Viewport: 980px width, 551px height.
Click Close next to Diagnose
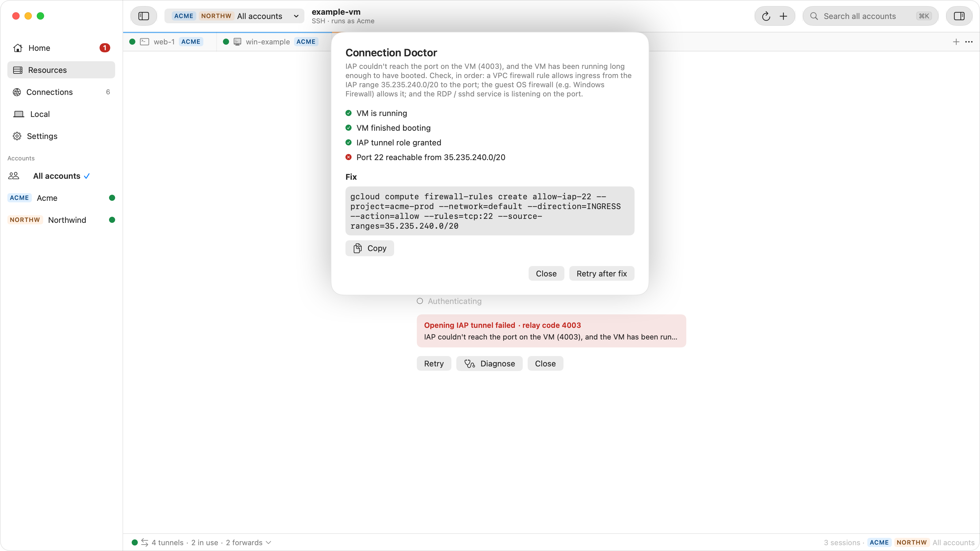(x=545, y=364)
